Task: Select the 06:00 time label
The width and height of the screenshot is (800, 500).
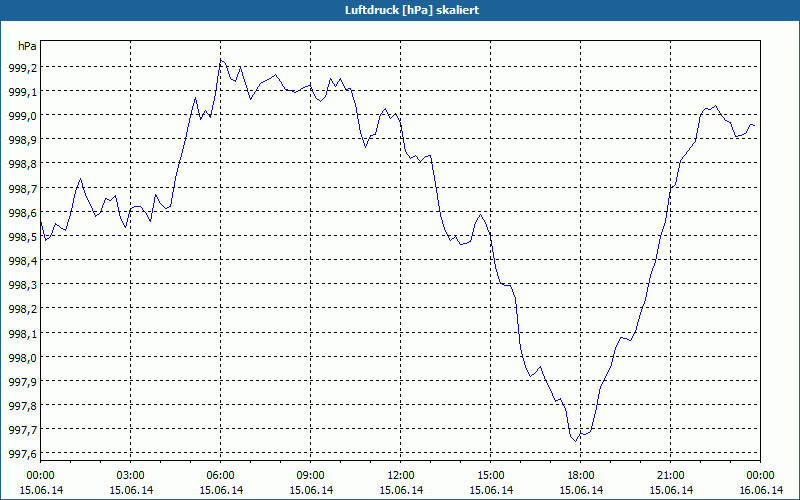Action: tap(220, 476)
